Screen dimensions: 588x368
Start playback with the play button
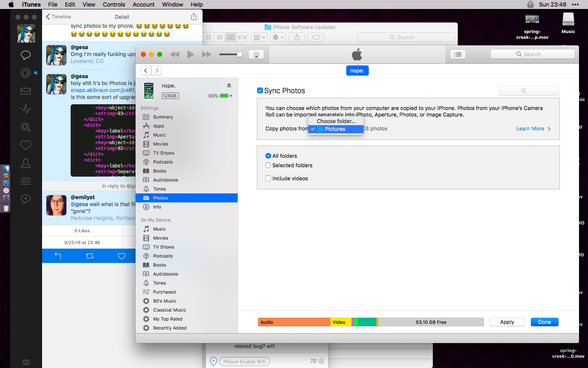(190, 54)
